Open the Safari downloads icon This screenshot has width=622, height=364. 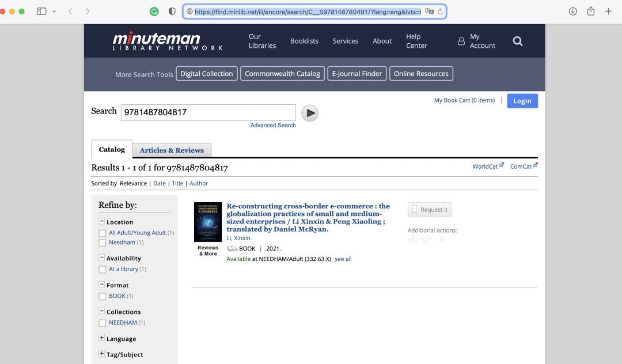(x=572, y=12)
